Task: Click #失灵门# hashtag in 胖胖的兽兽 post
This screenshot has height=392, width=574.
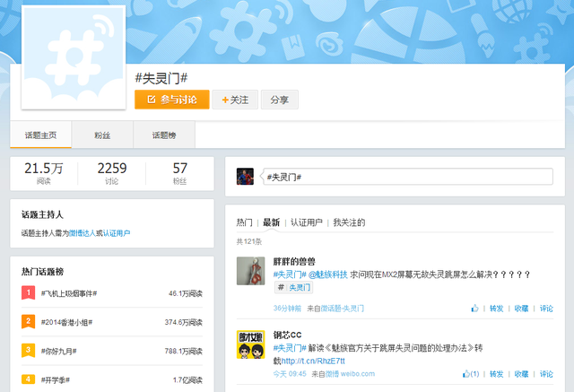Action: click(x=290, y=274)
